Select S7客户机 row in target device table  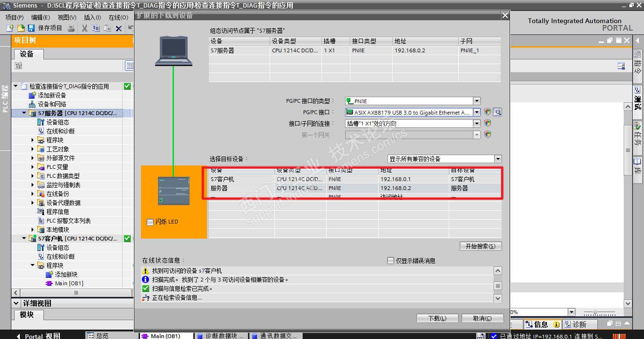[x=355, y=179]
